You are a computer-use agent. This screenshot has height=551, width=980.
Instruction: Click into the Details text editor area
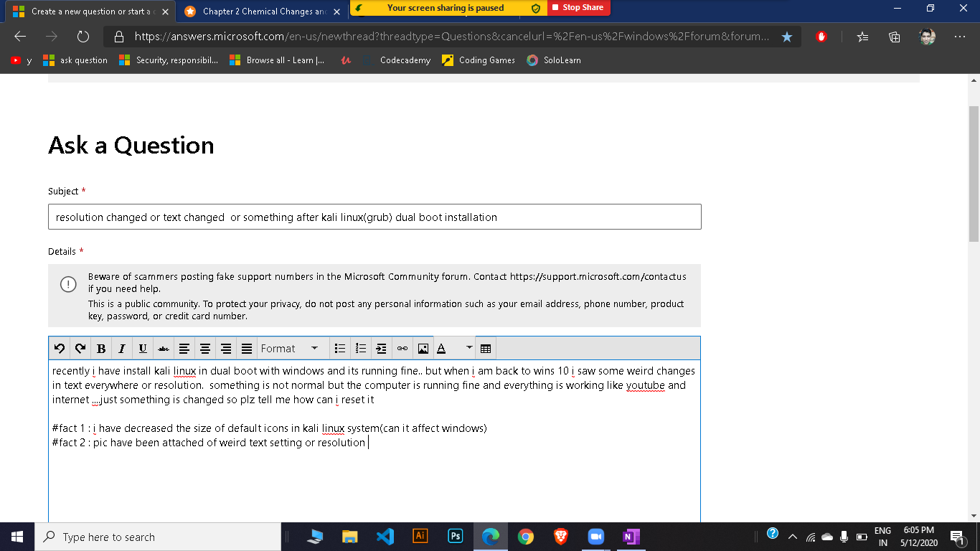pyautogui.click(x=374, y=441)
